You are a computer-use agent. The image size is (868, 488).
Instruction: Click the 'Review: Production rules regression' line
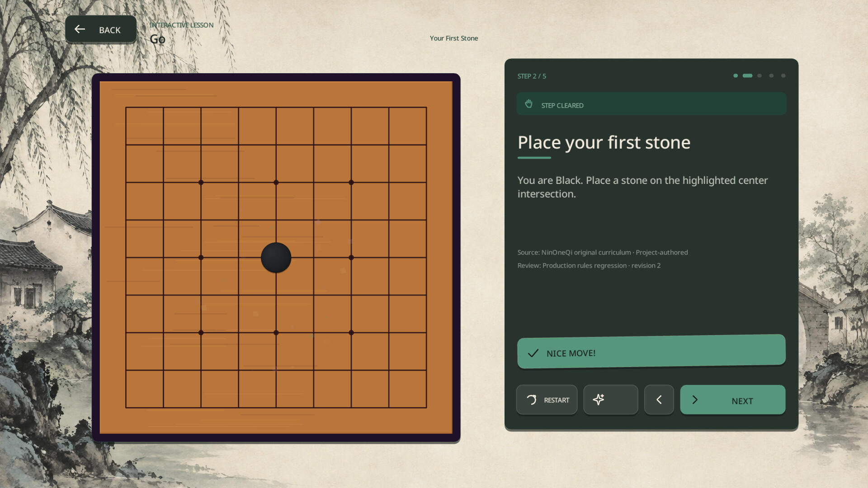(x=589, y=266)
